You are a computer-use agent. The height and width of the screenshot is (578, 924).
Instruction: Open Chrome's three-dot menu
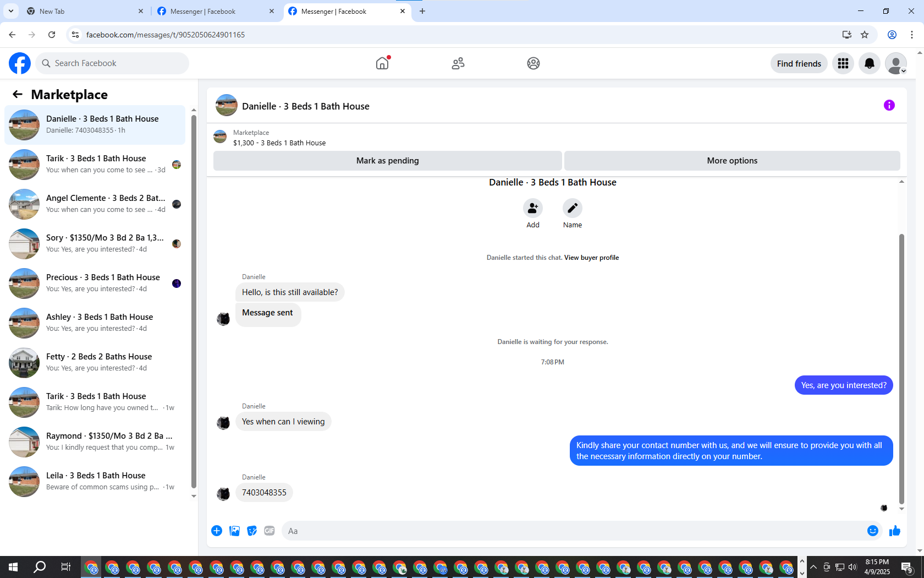(x=912, y=35)
